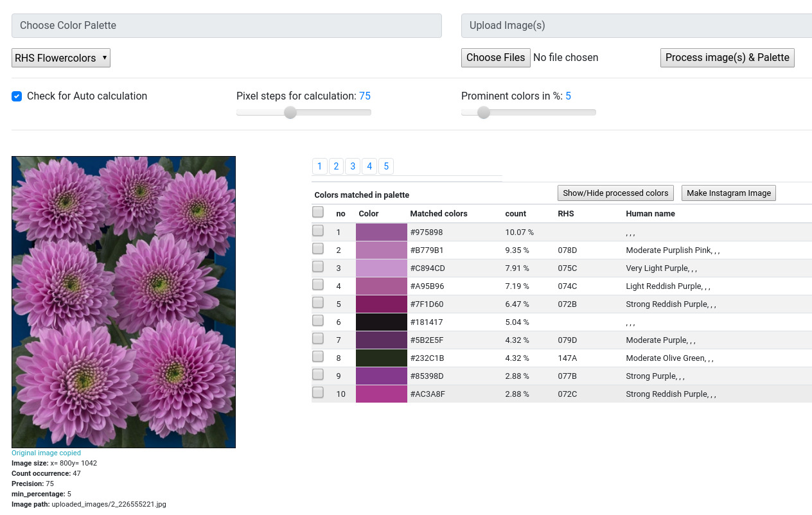
Task: Click Make Instagram Image button
Action: (728, 193)
